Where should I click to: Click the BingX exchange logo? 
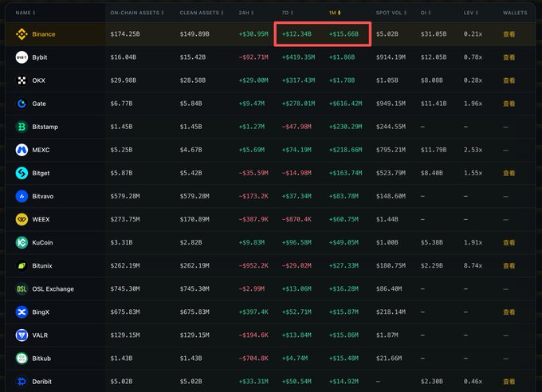click(x=22, y=312)
